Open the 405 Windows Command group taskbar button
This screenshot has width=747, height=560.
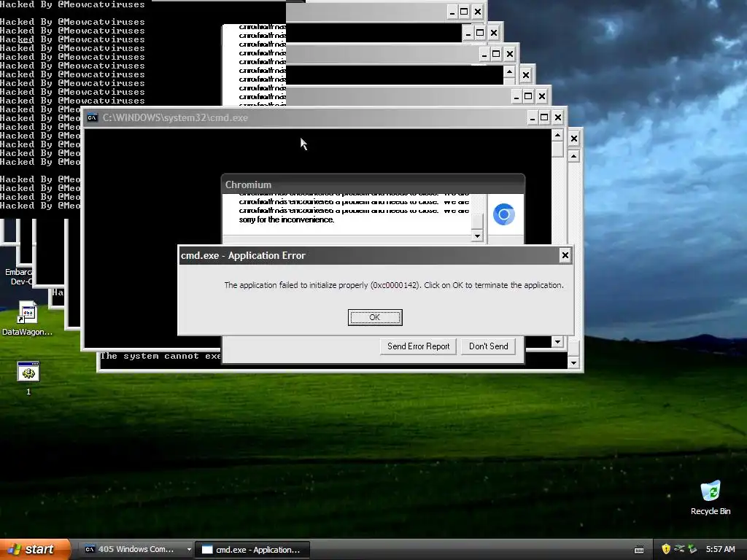click(x=135, y=550)
